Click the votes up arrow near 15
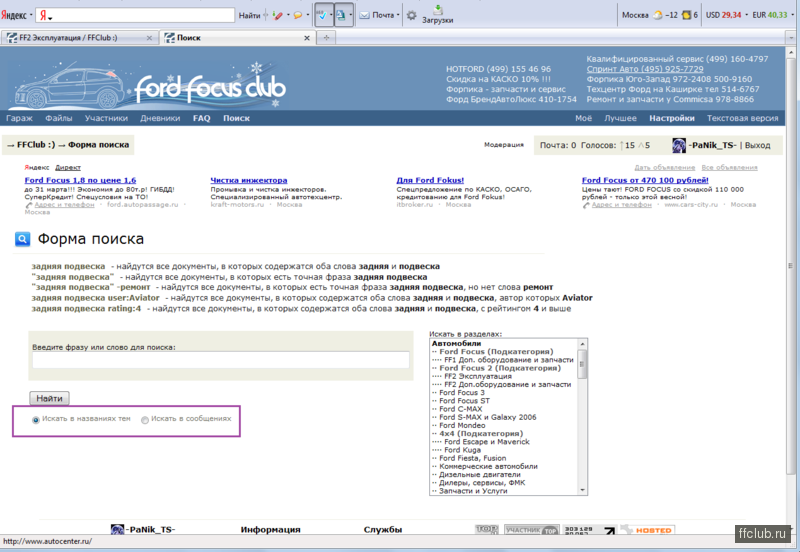Viewport: 800px width, 552px height. pyautogui.click(x=622, y=145)
